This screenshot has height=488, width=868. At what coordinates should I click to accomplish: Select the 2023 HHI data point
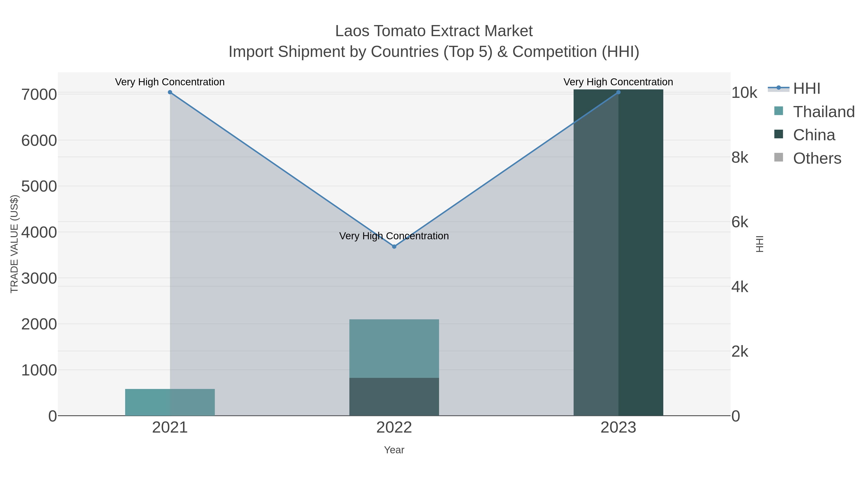618,92
